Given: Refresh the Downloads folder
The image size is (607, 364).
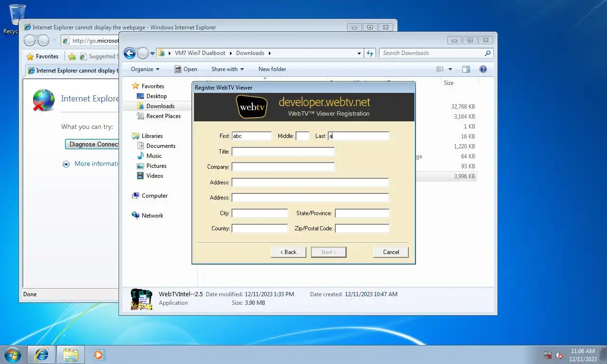Looking at the screenshot, I should [x=370, y=53].
